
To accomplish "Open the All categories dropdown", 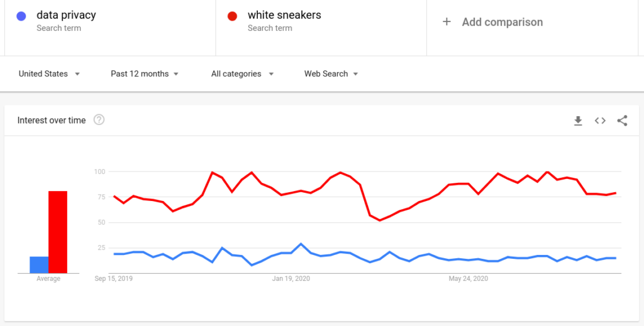I will click(242, 73).
